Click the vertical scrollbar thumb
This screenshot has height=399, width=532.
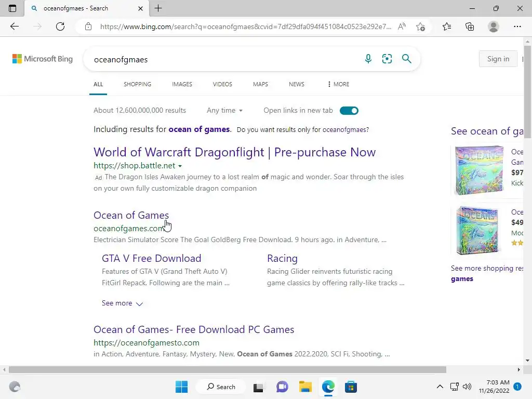coord(528,92)
